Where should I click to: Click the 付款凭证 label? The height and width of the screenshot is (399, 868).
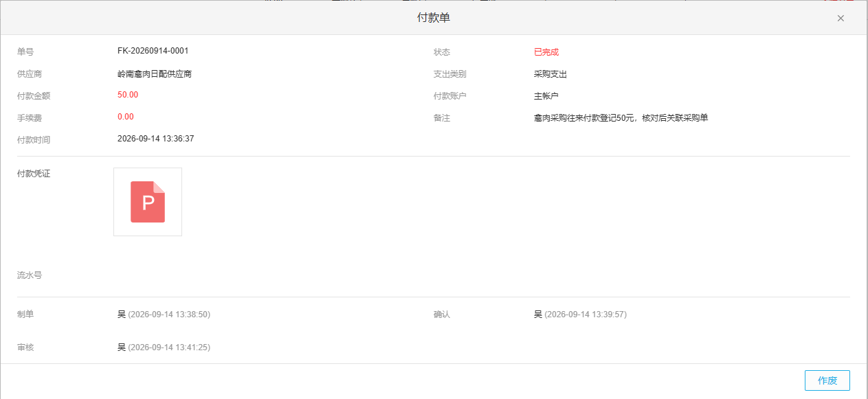[34, 174]
